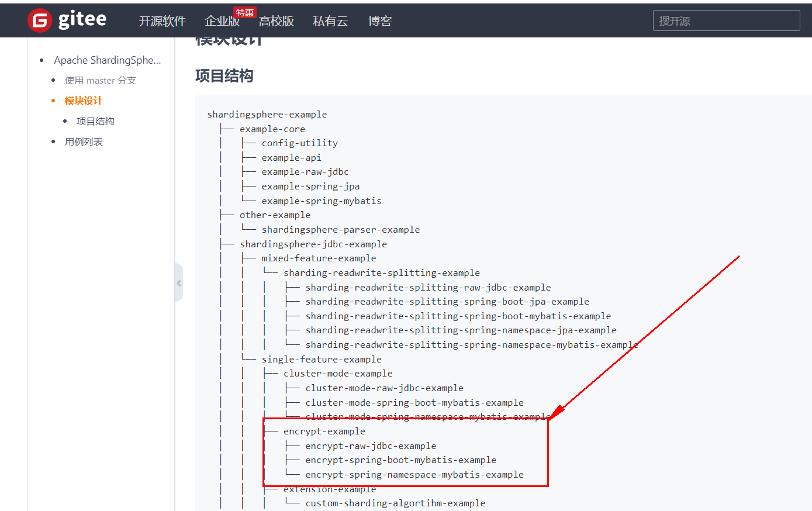Open the 开源软件 menu
This screenshot has height=511, width=812.
pyautogui.click(x=162, y=21)
